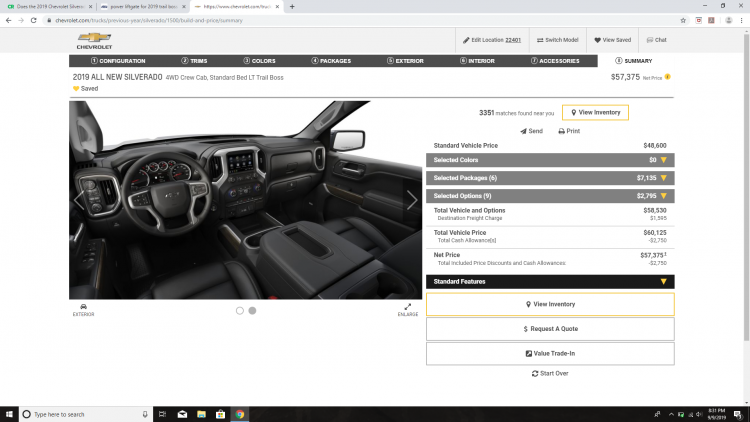Go to Exterior step
The height and width of the screenshot is (422, 750).
(x=405, y=61)
